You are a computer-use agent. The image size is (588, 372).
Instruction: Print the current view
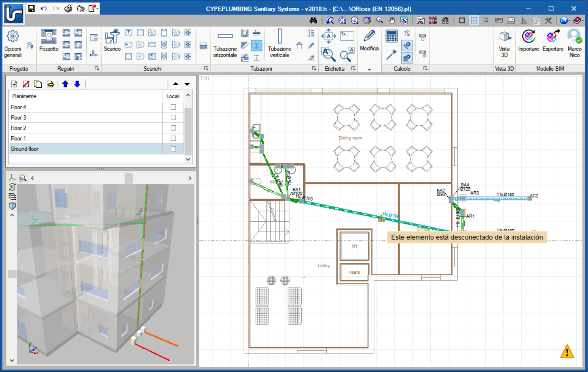[x=68, y=8]
